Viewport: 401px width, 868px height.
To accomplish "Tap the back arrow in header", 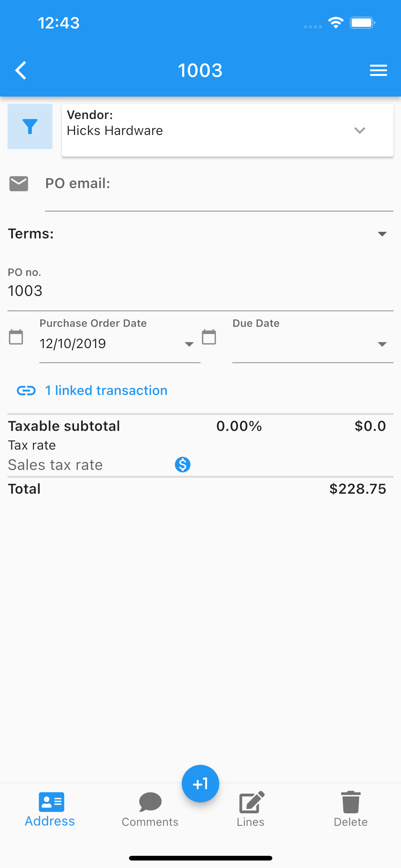I will [x=21, y=70].
